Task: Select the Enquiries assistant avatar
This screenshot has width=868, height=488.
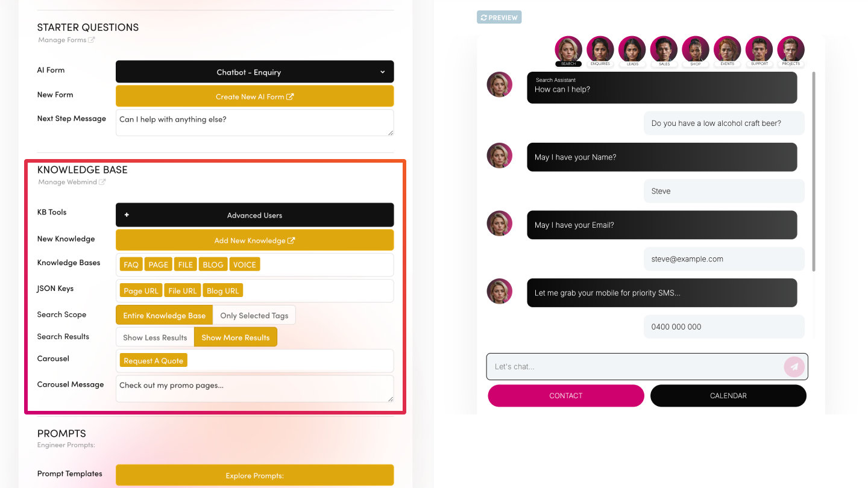Action: 600,49
